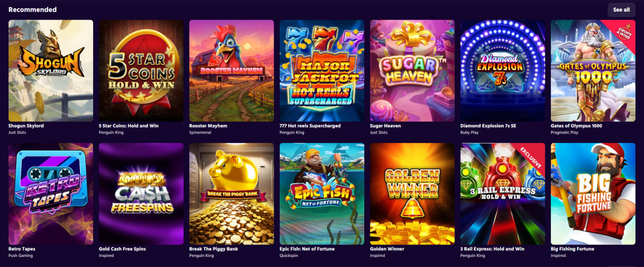Open the exclusive 3 Rail Express tile

pos(503,194)
